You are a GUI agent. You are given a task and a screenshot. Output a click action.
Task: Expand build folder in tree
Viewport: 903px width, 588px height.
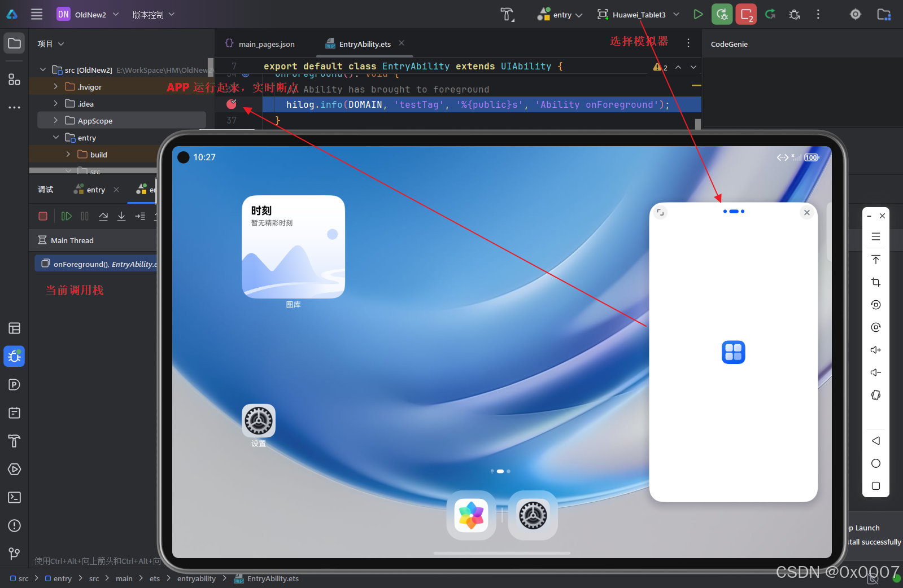pyautogui.click(x=68, y=154)
